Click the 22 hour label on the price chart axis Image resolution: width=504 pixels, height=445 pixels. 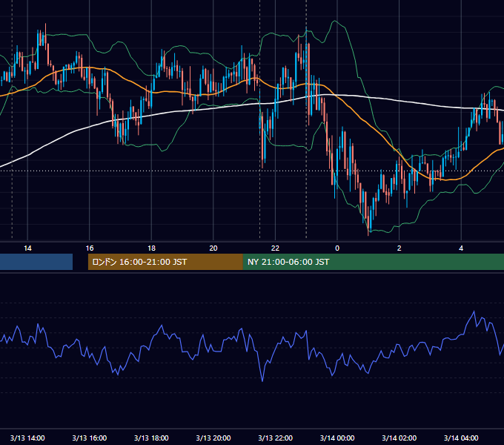(275, 248)
